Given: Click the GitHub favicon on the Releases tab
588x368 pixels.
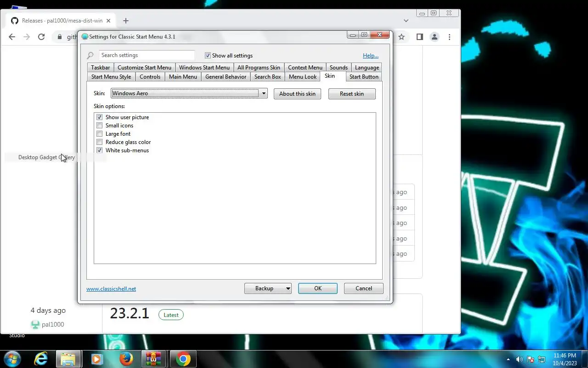Looking at the screenshot, I should click(15, 21).
